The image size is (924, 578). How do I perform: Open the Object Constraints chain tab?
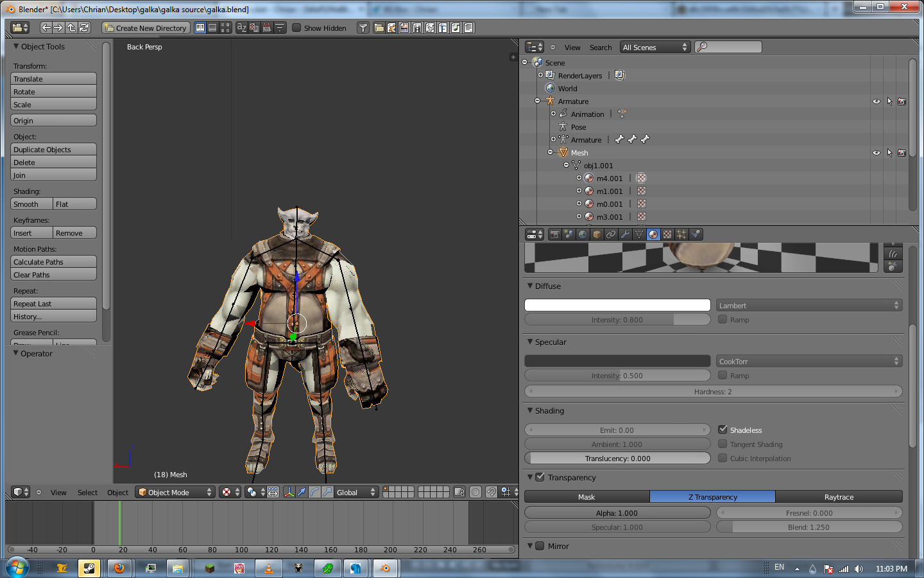coord(611,234)
